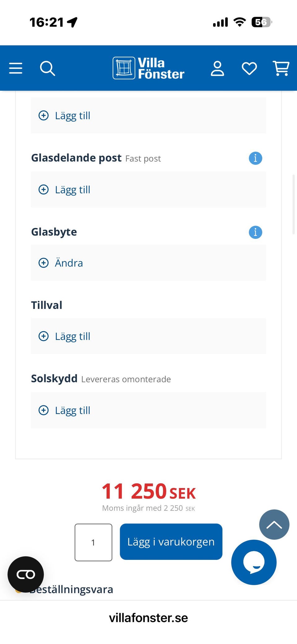
Task: Expand Ändra under Glasbyte
Action: coord(148,263)
